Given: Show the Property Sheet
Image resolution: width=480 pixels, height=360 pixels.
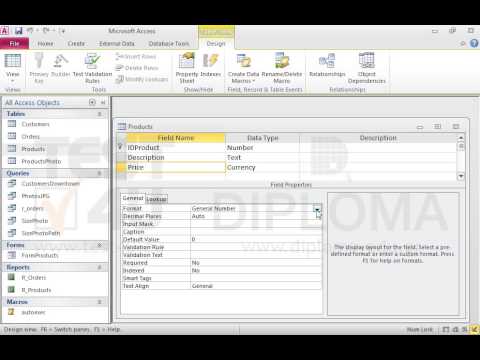Looking at the screenshot, I should click(x=187, y=68).
